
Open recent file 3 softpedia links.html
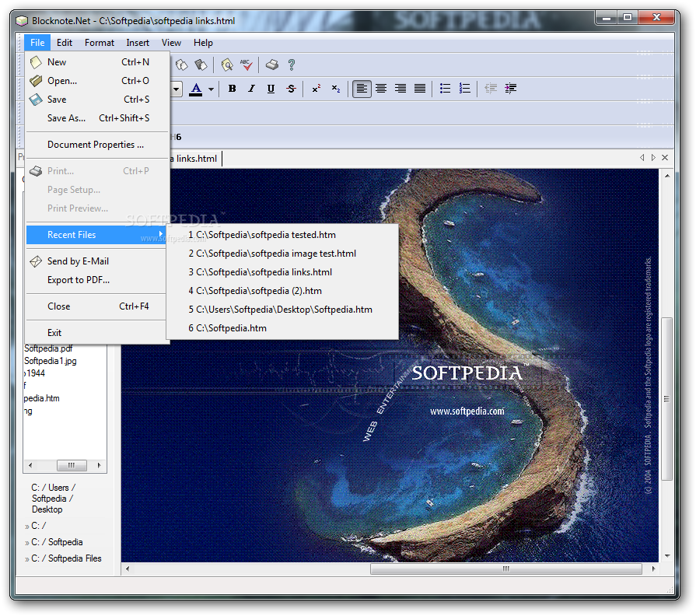coord(282,272)
